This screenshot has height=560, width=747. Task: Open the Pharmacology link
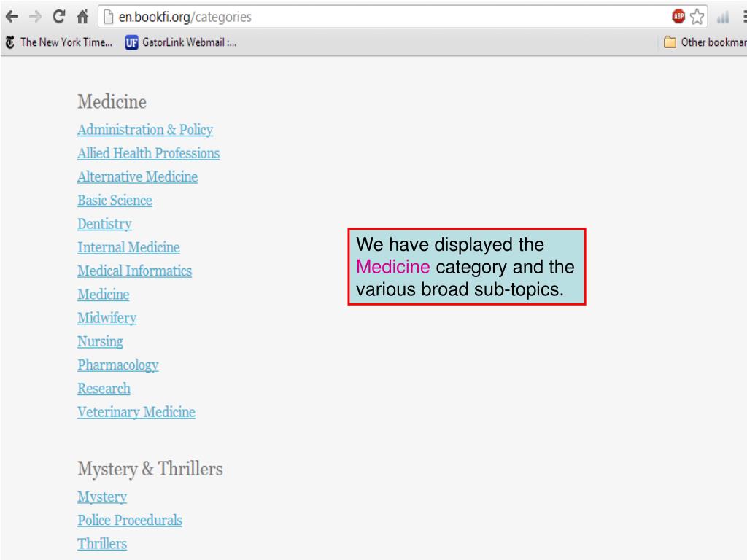[x=118, y=365]
